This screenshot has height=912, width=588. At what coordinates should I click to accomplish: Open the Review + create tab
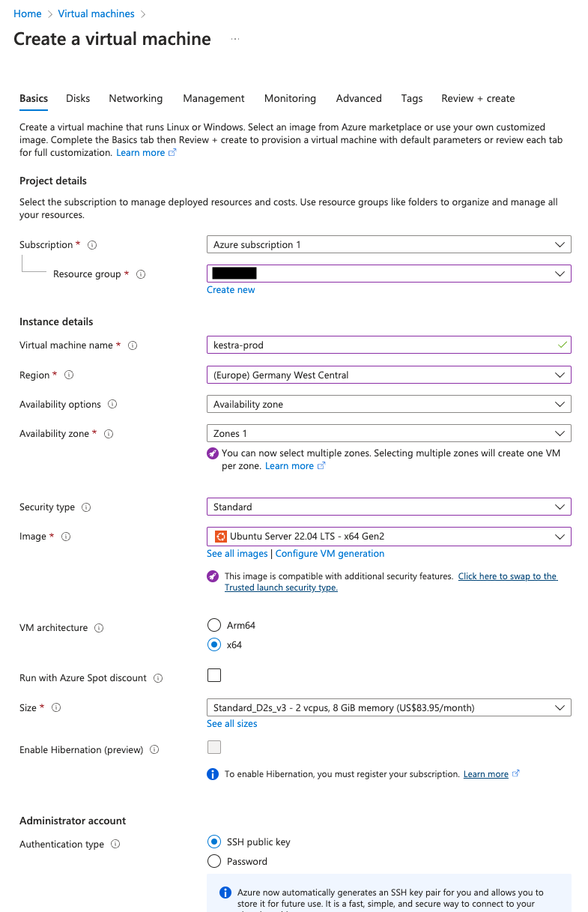(478, 98)
